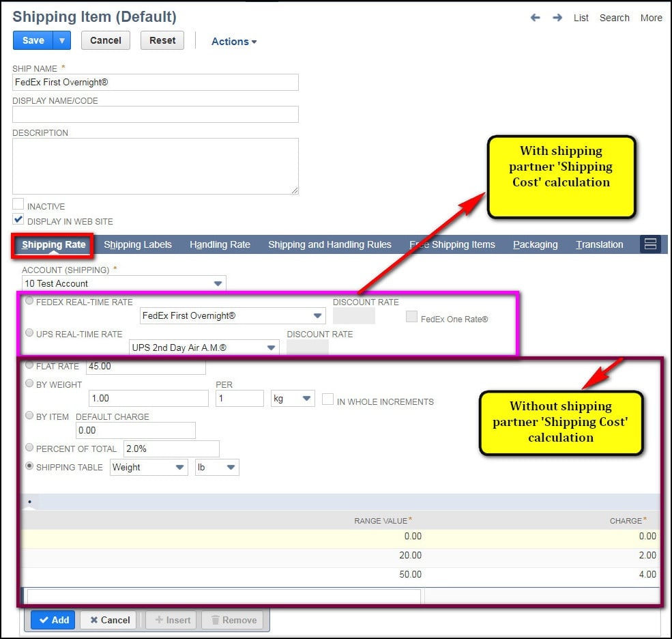This screenshot has width=672, height=639.
Task: Click the subtab layout toggle icon
Action: (650, 244)
